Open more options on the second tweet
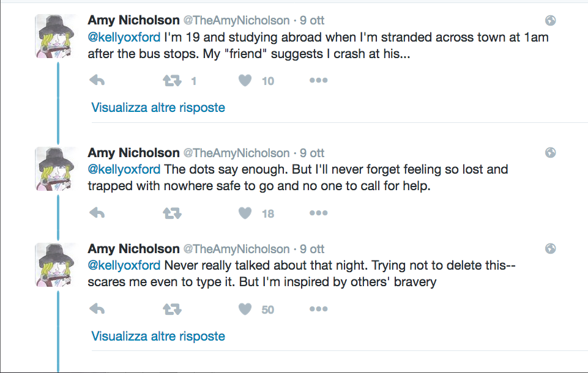This screenshot has height=373, width=588. click(318, 213)
